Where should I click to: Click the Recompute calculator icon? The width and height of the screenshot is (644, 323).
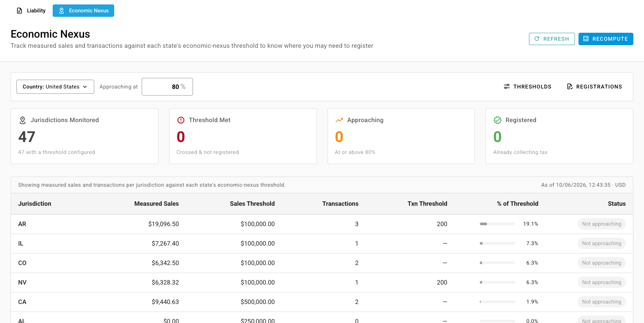point(586,39)
